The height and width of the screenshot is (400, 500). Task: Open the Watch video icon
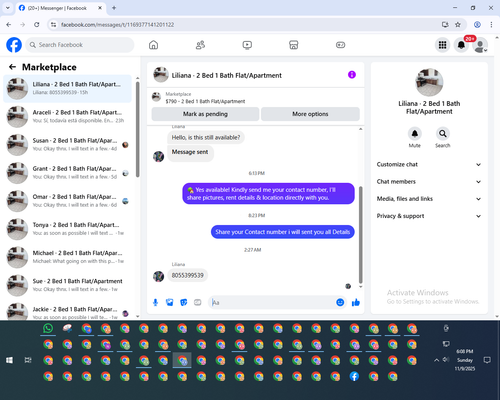[247, 45]
